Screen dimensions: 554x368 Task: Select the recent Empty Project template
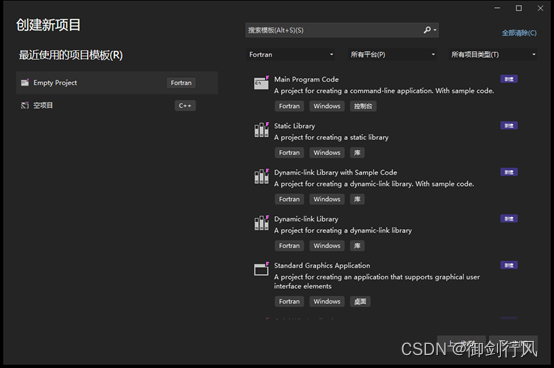[117, 83]
